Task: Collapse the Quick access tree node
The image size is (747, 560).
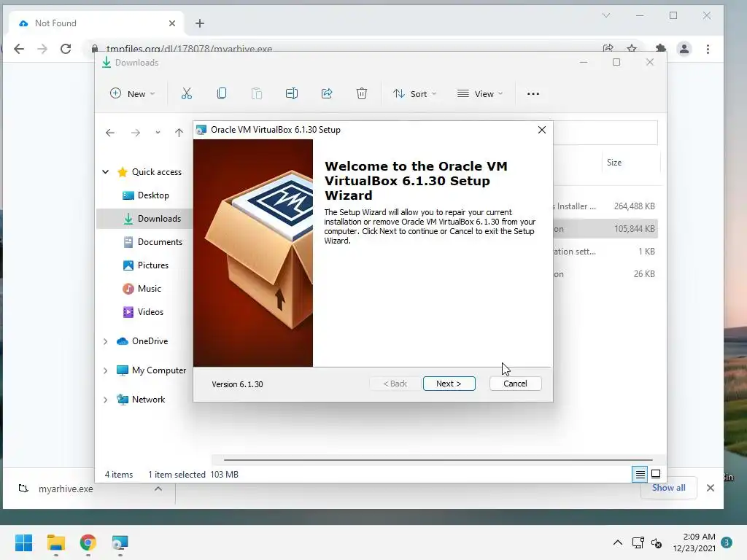Action: pyautogui.click(x=106, y=172)
